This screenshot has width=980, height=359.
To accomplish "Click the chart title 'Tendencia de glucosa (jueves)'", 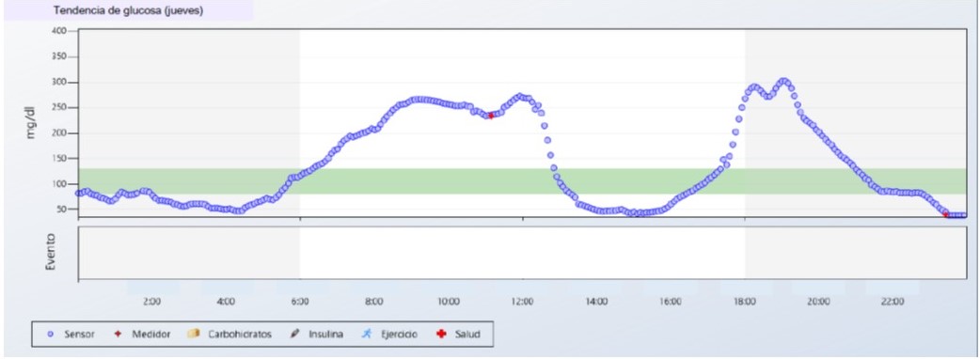I will tap(128, 10).
